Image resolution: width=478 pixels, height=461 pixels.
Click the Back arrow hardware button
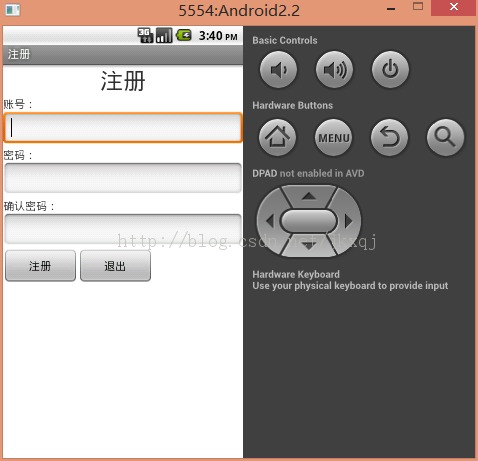tap(389, 137)
